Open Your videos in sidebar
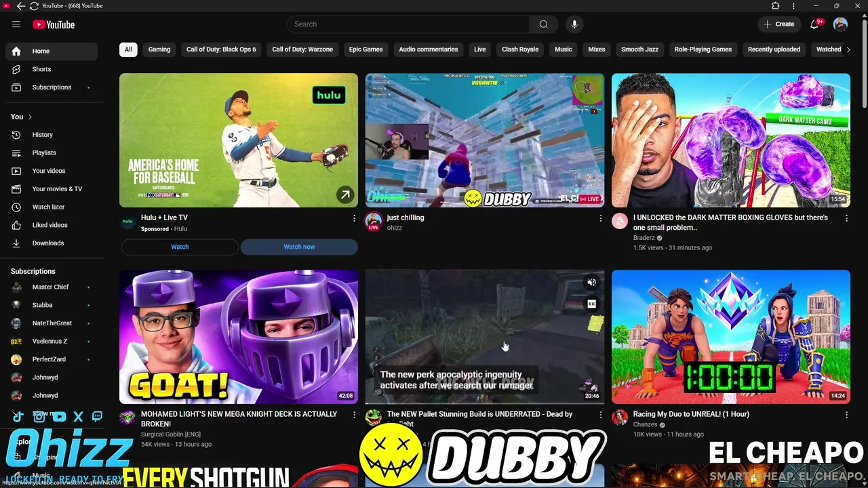Viewport: 868px width, 488px height. pos(52,171)
